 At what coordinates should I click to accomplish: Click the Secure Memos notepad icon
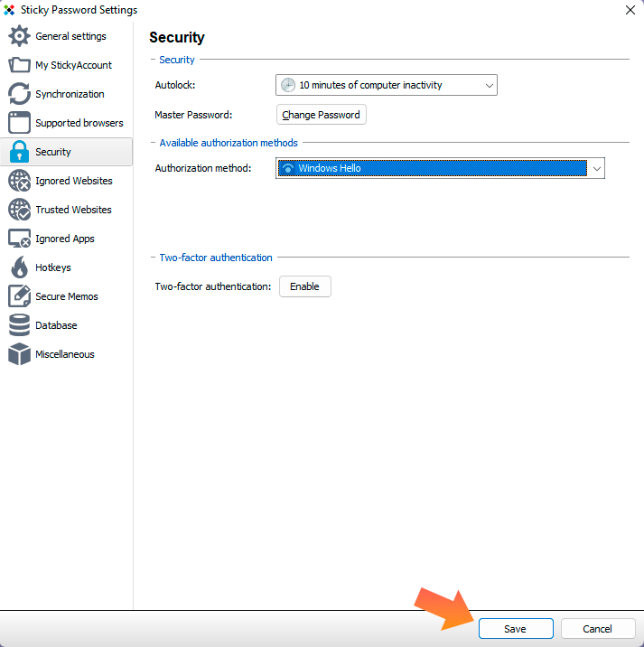point(19,295)
